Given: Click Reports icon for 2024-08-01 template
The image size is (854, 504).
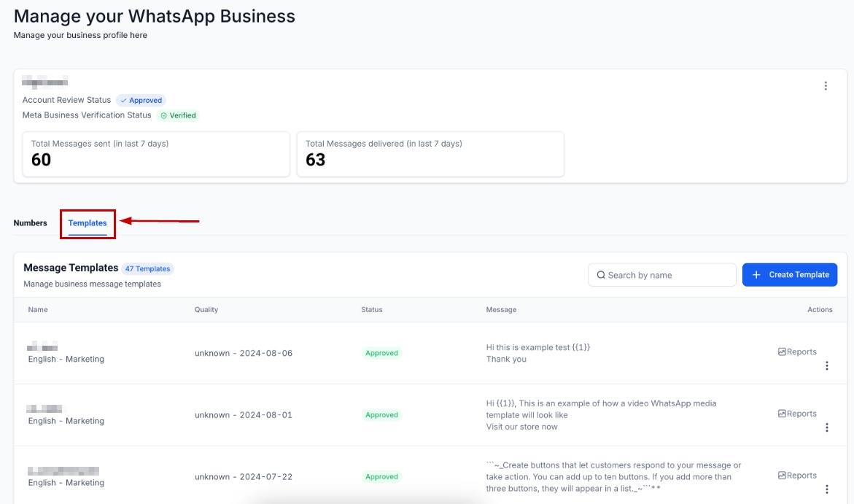Looking at the screenshot, I should pos(782,414).
